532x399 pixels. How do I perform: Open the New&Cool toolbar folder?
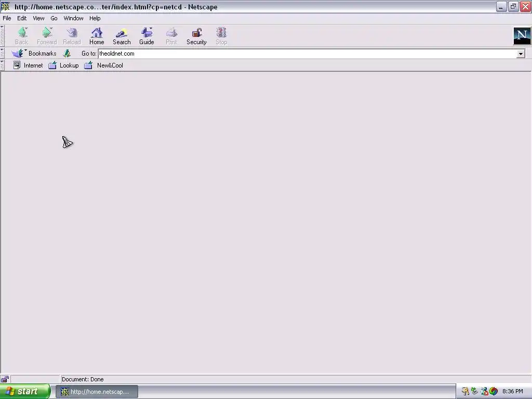click(103, 65)
